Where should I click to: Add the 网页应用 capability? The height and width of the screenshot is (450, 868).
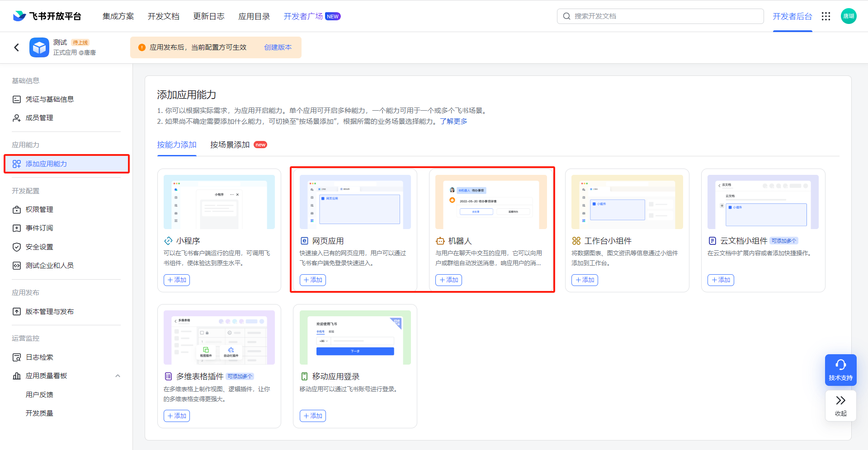tap(312, 280)
